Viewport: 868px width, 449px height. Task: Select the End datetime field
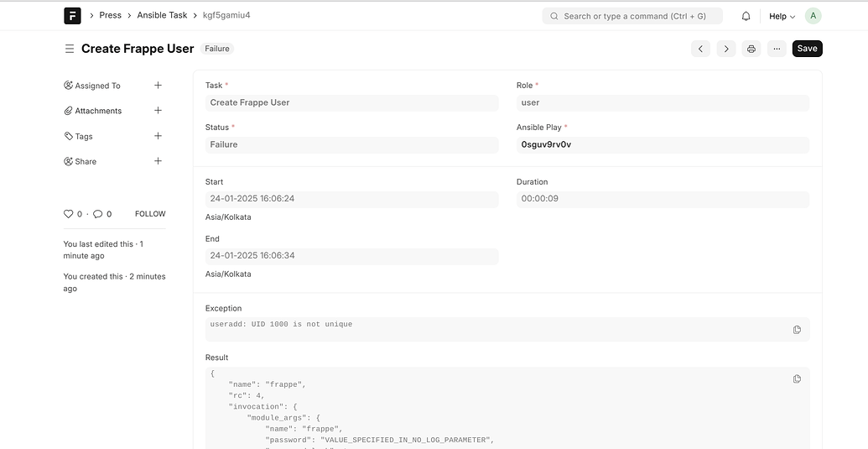pos(352,256)
